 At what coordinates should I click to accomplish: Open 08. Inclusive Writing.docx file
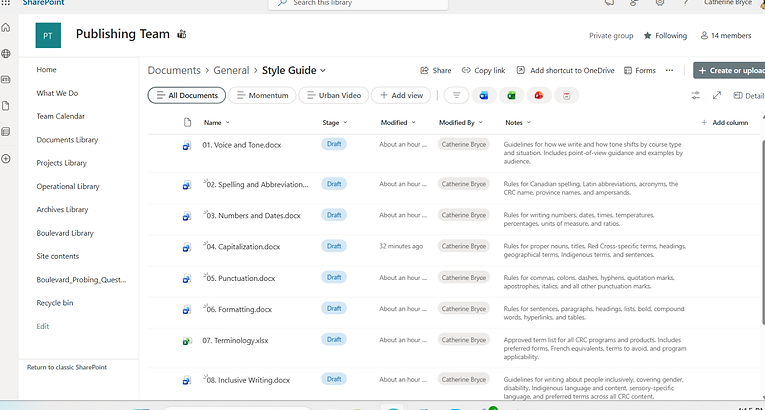pos(248,380)
